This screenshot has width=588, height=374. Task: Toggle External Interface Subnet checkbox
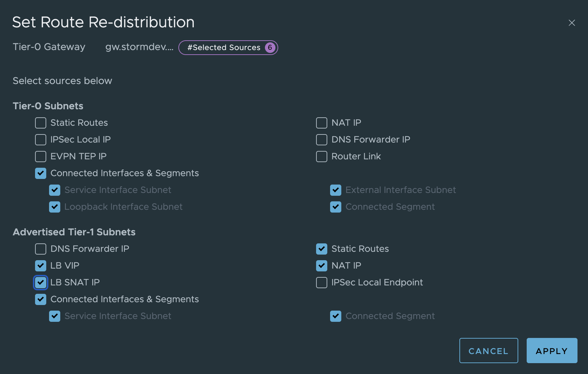(x=336, y=190)
